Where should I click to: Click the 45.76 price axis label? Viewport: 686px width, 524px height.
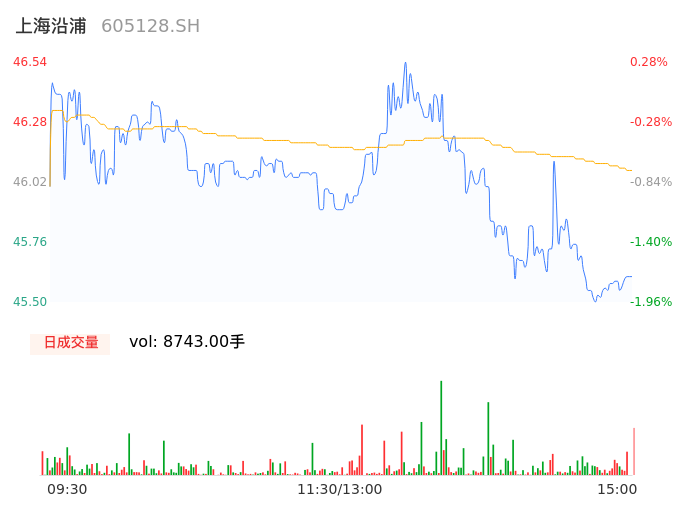[30, 242]
